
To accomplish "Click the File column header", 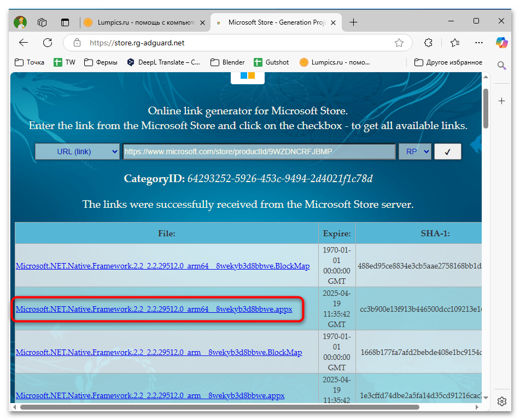I will tap(166, 234).
